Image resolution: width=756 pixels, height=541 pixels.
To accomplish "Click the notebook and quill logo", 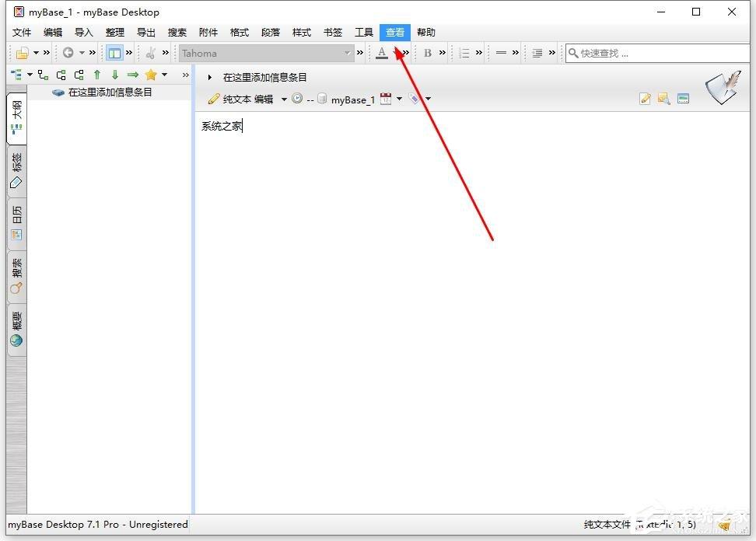I will [x=723, y=87].
